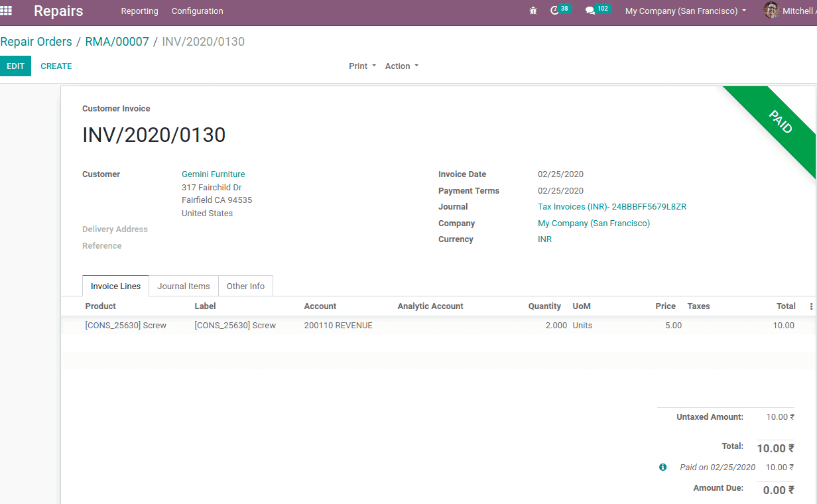817x504 pixels.
Task: Open the Reporting menu
Action: tap(139, 11)
